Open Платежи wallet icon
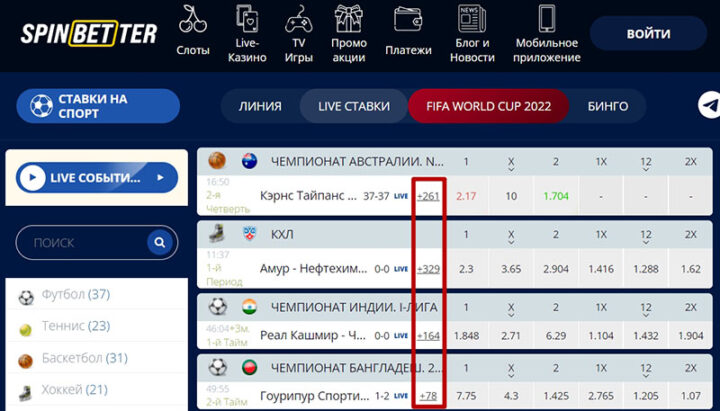Screen dimensions: 720x411 (408, 19)
